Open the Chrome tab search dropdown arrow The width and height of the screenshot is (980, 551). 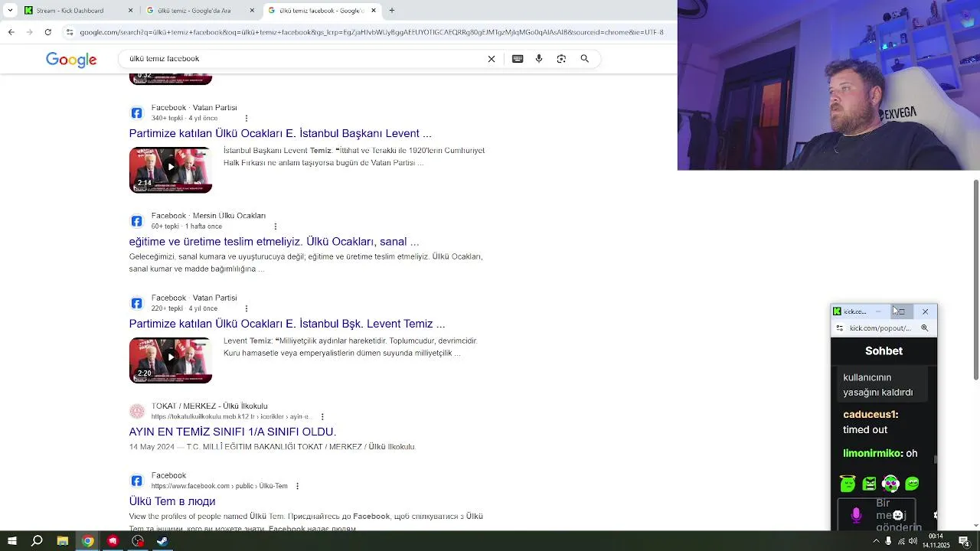tap(10, 10)
